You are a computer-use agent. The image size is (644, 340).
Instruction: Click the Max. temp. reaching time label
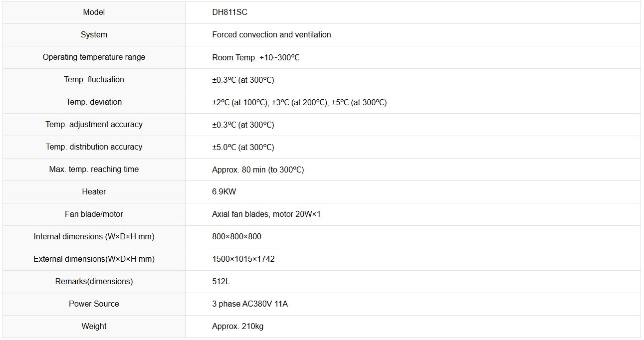pyautogui.click(x=94, y=170)
